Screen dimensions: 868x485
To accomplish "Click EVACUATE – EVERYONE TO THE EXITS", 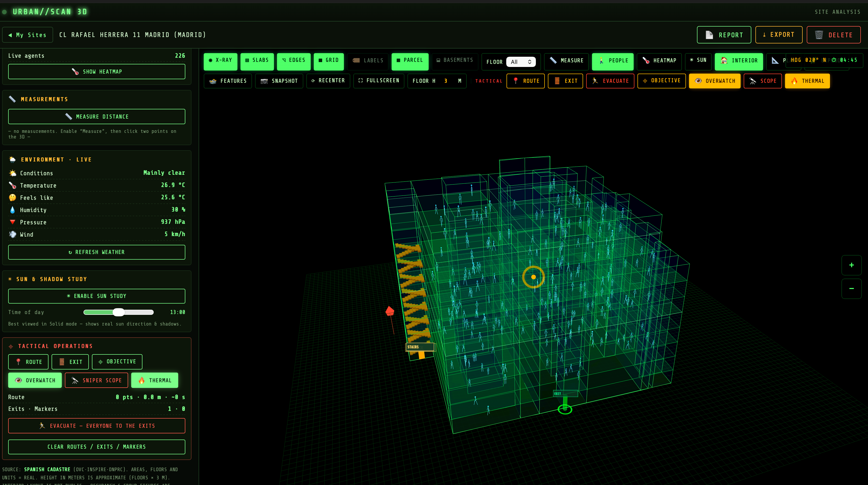I will [97, 426].
